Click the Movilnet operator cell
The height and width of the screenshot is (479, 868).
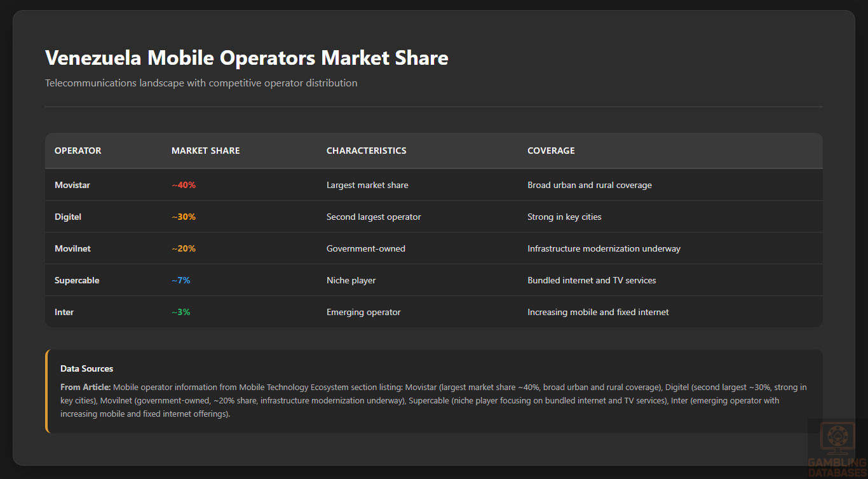tap(72, 248)
